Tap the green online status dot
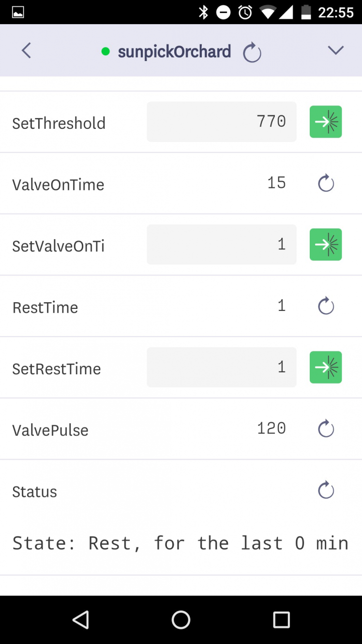 coord(106,51)
